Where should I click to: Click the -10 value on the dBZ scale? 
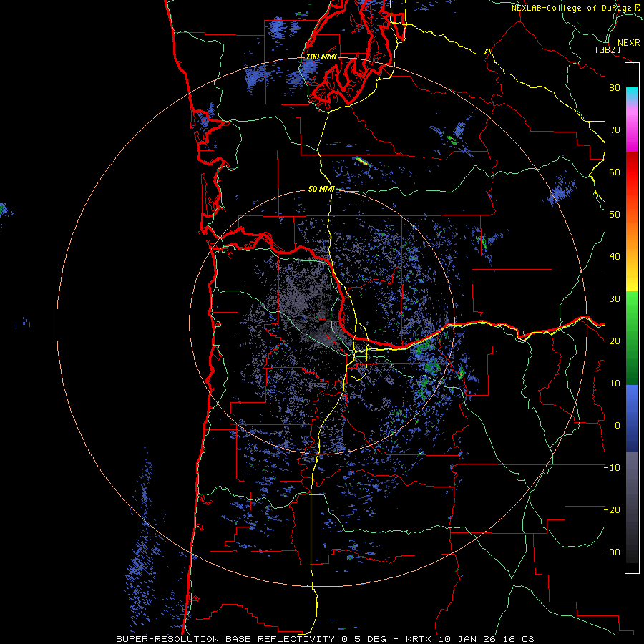tap(612, 468)
